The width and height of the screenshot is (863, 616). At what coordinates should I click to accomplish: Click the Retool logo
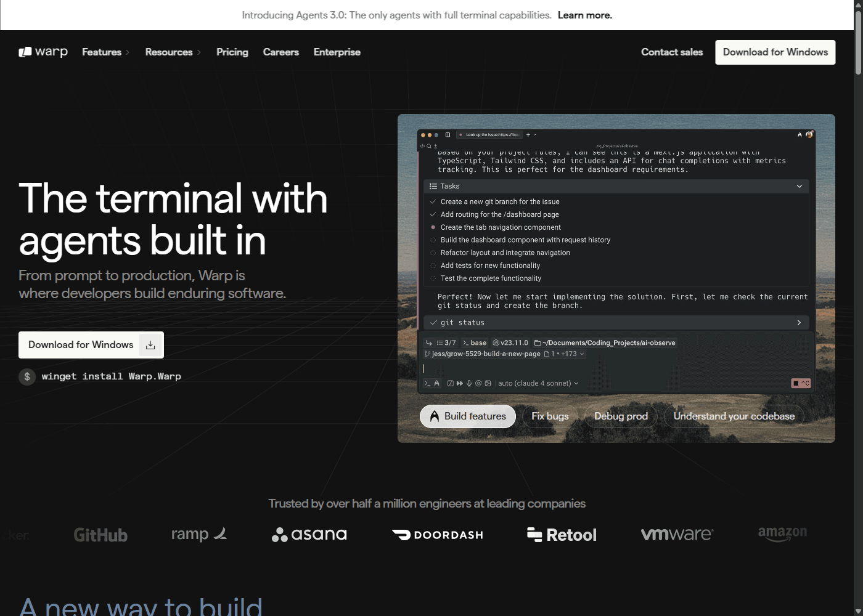click(x=562, y=535)
